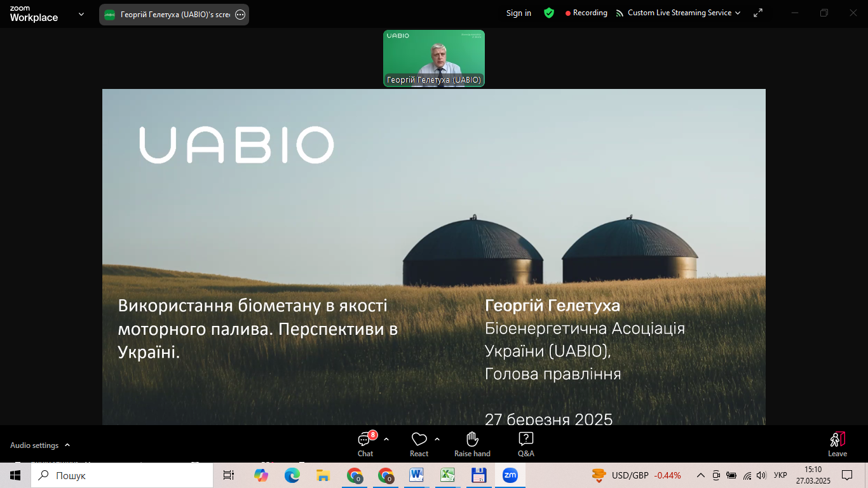
Task: Open Custom Live Streaming Service dropdown
Action: pyautogui.click(x=684, y=13)
